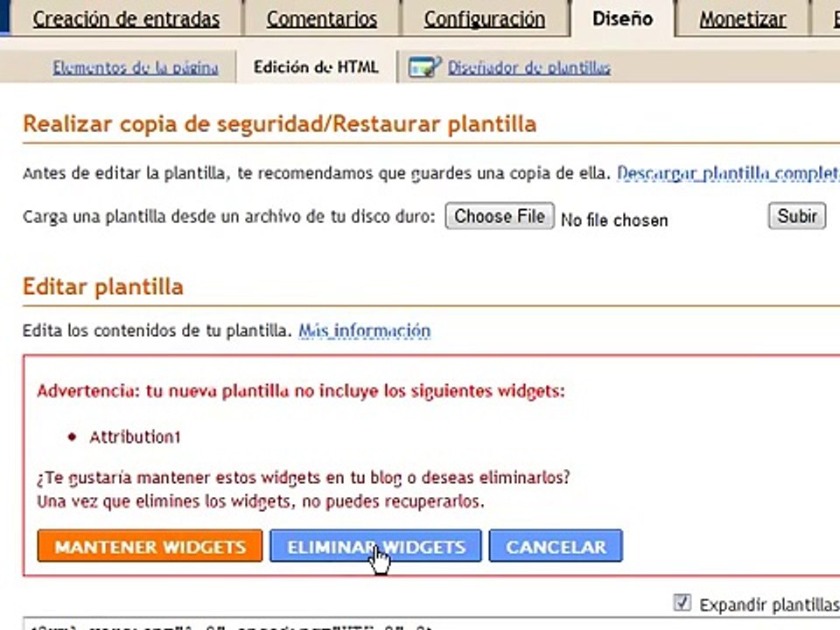
Task: Open the Más información link
Action: tap(364, 331)
